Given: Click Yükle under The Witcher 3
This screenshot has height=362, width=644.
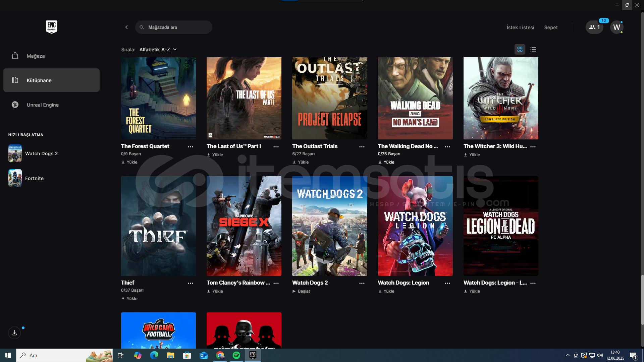Looking at the screenshot, I should click(x=472, y=155).
